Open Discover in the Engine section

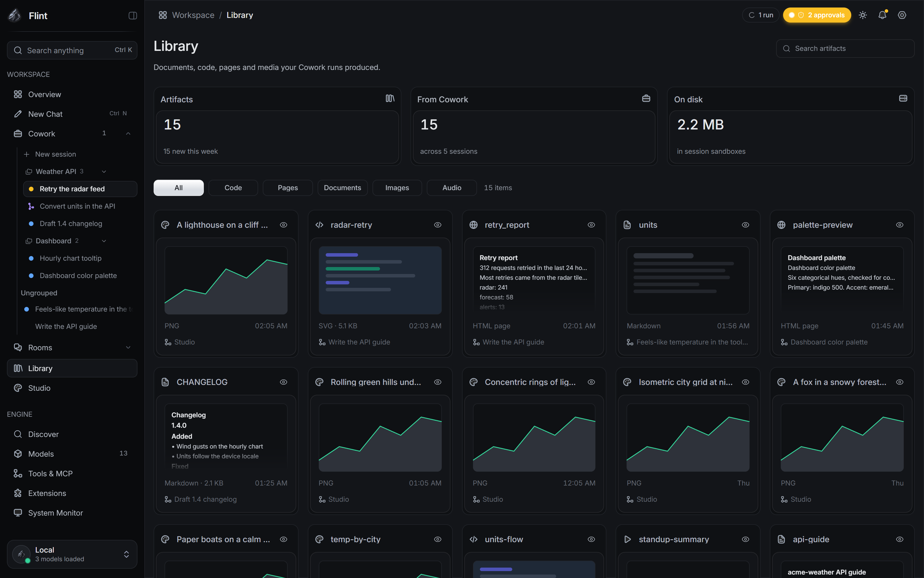[x=72, y=434]
